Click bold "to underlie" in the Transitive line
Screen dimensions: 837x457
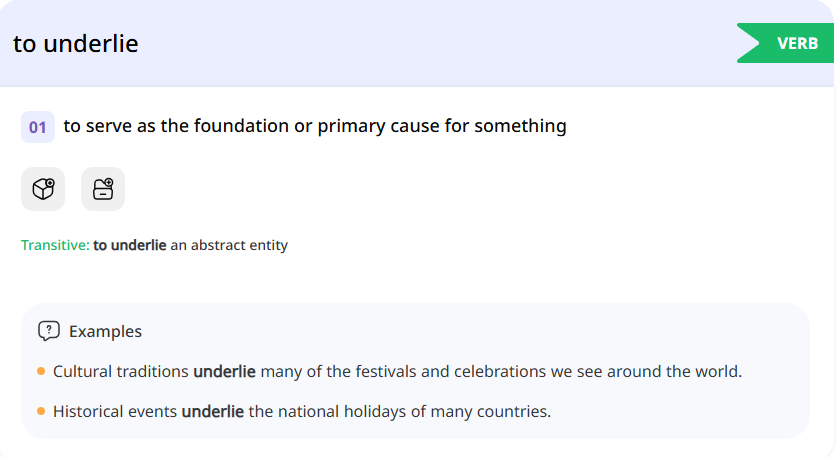pos(130,245)
